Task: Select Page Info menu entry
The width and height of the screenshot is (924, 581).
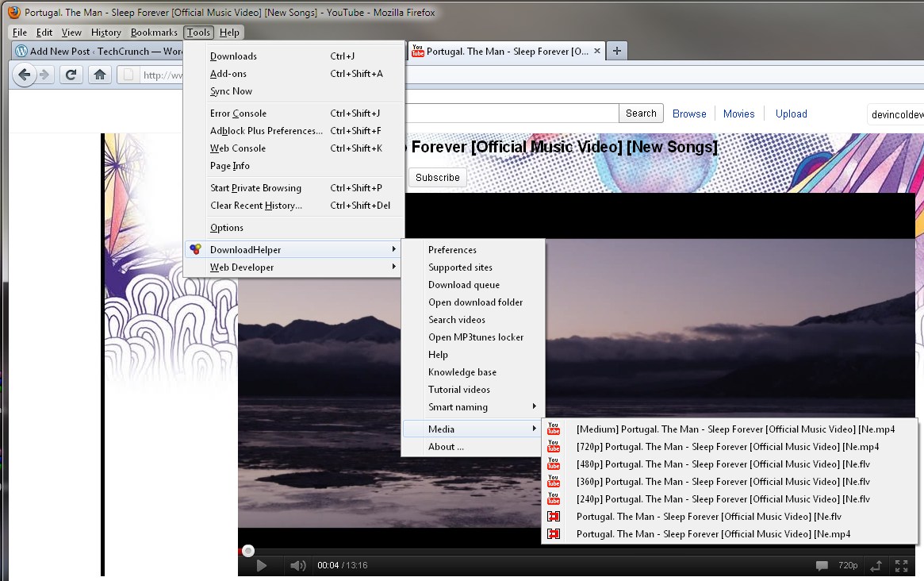Action: click(x=293, y=166)
